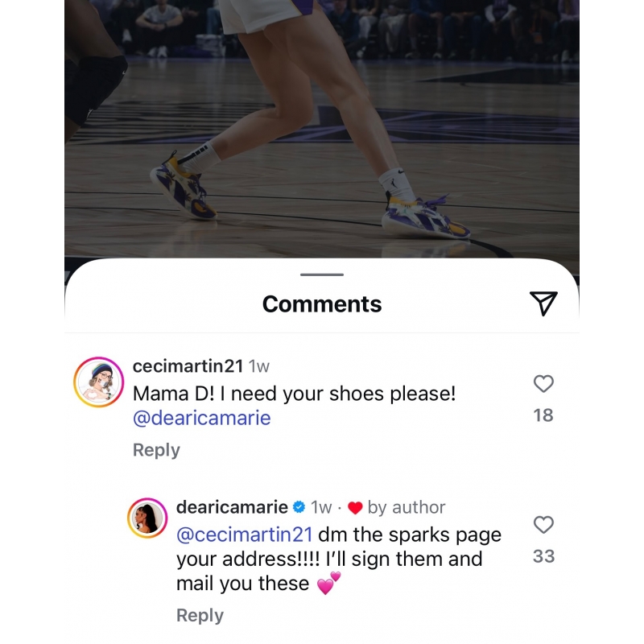Click the Comments header title
This screenshot has width=644, height=644.
pos(322,303)
